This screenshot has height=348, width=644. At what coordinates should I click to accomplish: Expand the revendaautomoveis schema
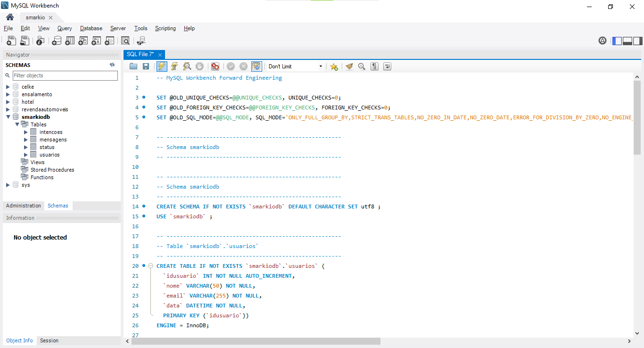[8, 109]
